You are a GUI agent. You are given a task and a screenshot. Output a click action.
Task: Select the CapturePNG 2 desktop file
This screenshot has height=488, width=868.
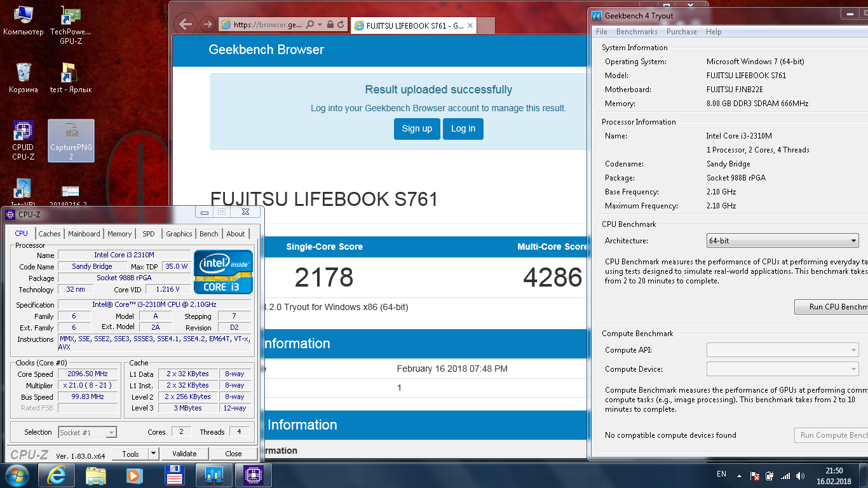71,140
